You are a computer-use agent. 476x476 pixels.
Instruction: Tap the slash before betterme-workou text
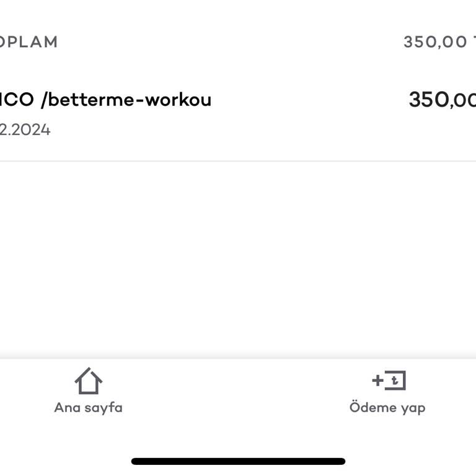[43, 100]
